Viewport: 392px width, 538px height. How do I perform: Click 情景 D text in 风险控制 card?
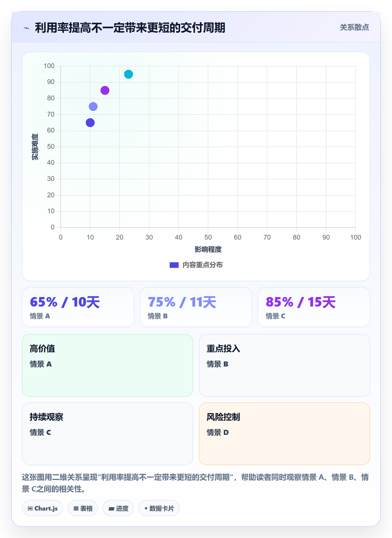(x=218, y=433)
